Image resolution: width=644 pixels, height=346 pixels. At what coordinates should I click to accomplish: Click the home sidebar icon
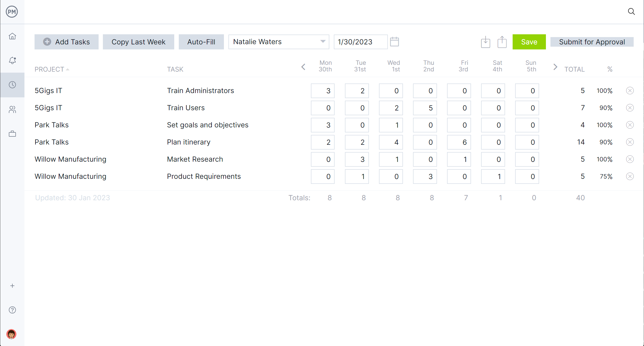(12, 36)
